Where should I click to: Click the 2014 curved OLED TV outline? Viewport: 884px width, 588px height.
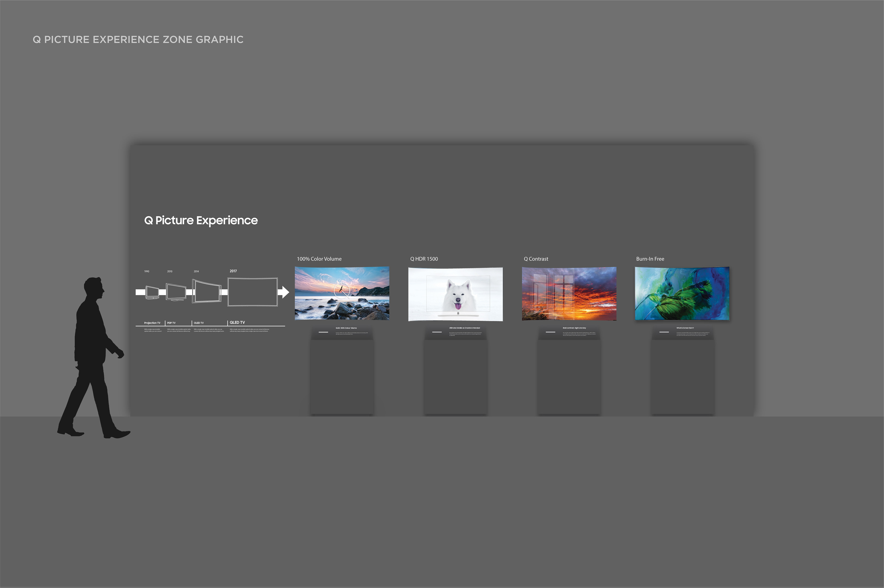click(x=206, y=291)
